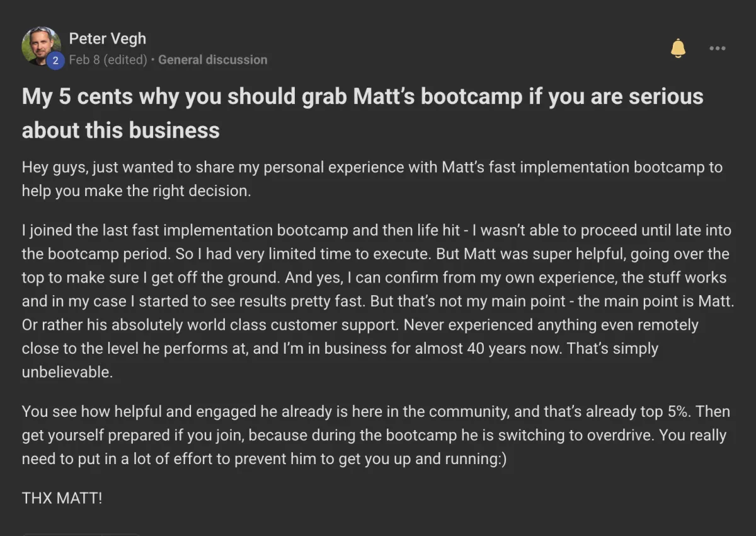The height and width of the screenshot is (536, 756).
Task: Click the word 'unbelievable.' in the post
Action: [x=67, y=372]
